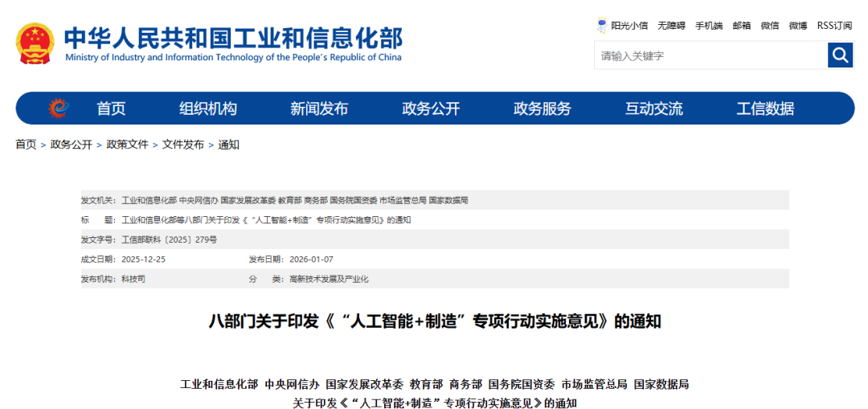The image size is (868, 409).
Task: Go to 文件发布 in the breadcrumb trail
Action: pos(183,145)
